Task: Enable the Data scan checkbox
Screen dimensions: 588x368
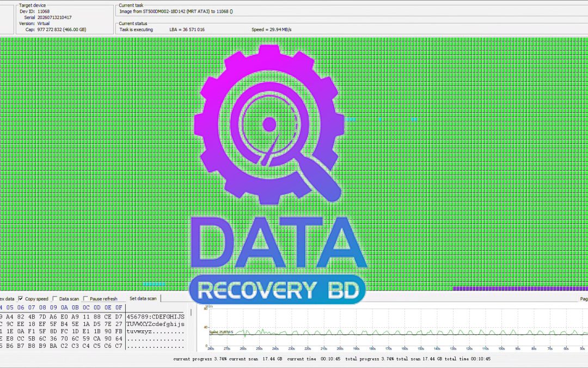Action: pyautogui.click(x=55, y=299)
